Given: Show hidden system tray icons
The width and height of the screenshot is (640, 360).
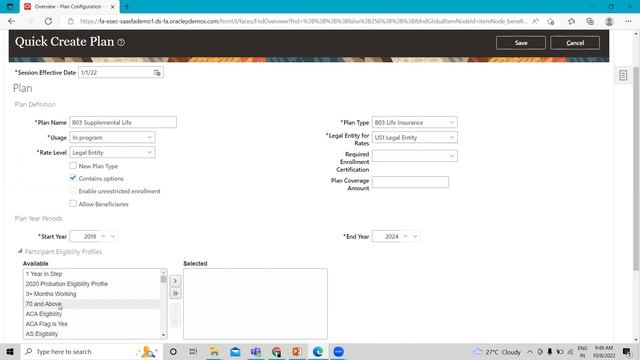Looking at the screenshot, I should coord(530,352).
